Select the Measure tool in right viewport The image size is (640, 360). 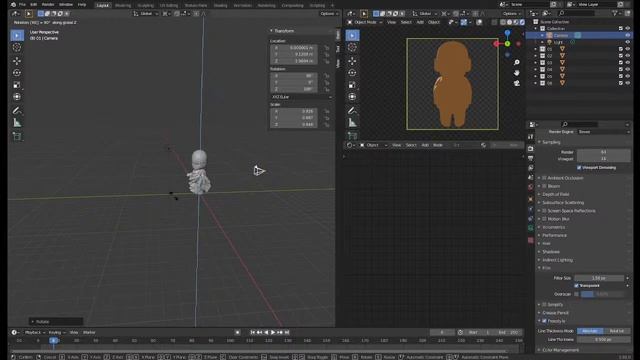coord(352,122)
